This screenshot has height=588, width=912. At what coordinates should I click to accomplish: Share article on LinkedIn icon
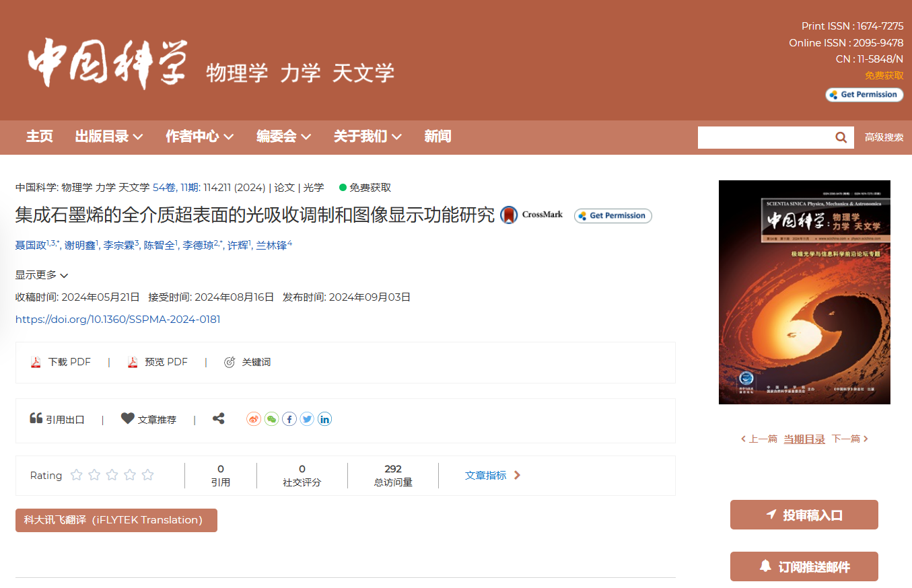(324, 419)
